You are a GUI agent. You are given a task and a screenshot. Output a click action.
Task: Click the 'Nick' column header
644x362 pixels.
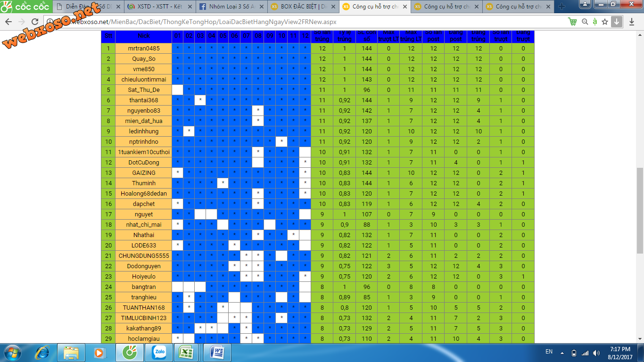click(x=143, y=36)
